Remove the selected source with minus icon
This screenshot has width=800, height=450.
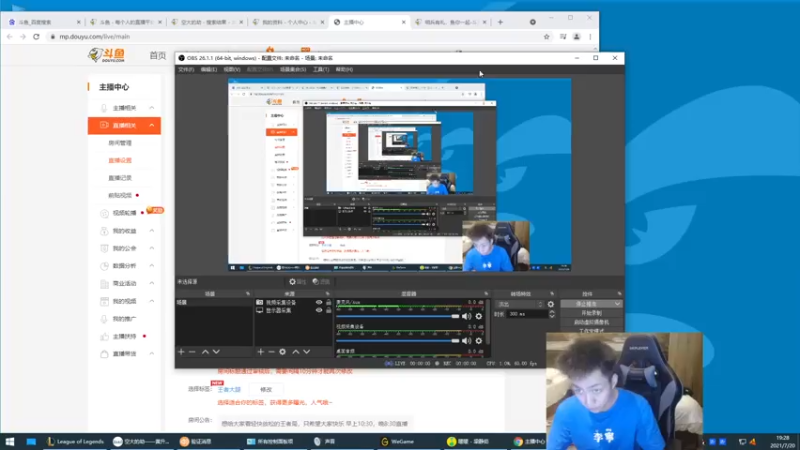pyautogui.click(x=271, y=352)
